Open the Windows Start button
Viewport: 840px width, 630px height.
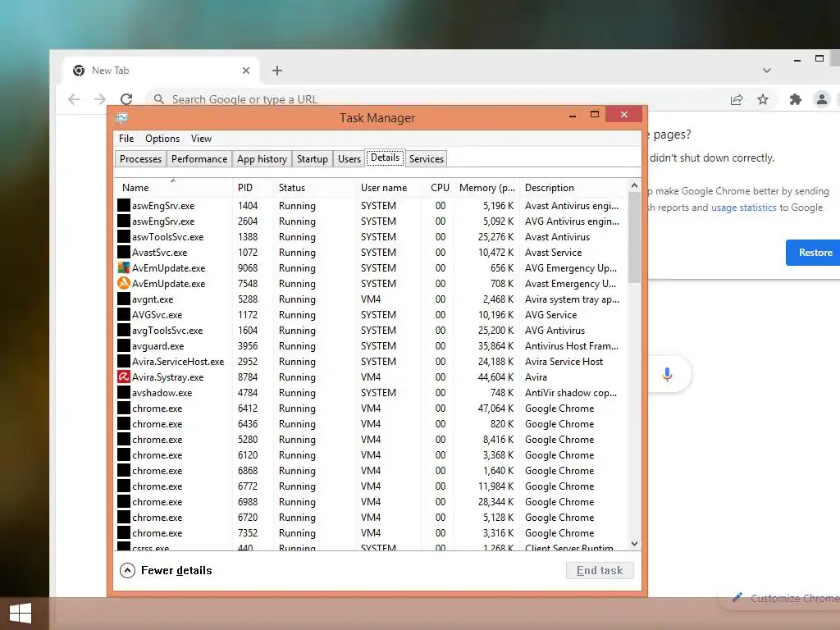(21, 614)
